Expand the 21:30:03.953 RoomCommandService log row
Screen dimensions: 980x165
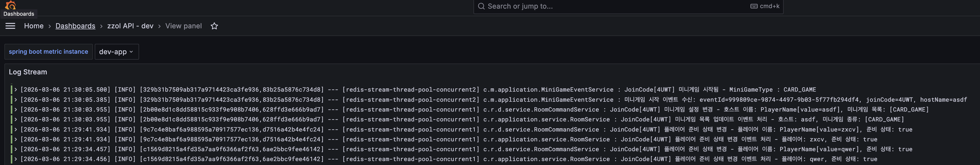[x=16, y=109]
